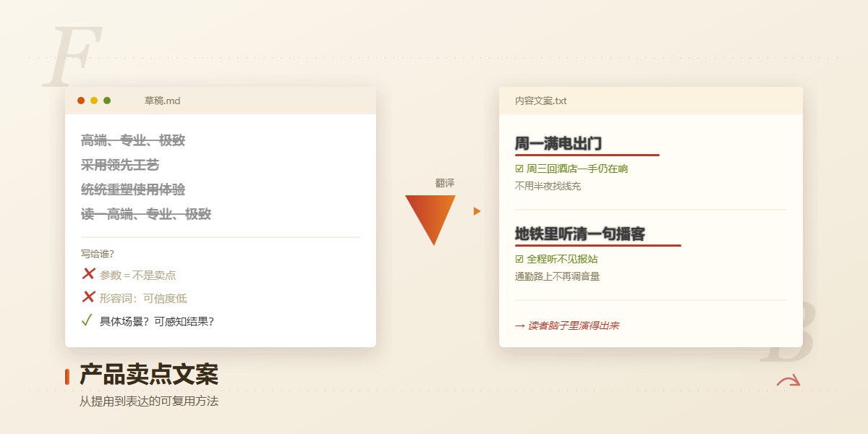Click the 写给谁? label
868x434 pixels.
pos(98,254)
